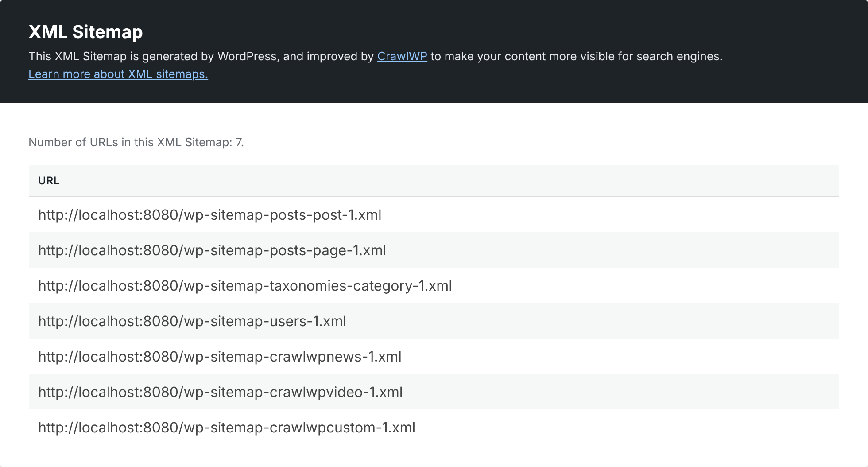Click the 'XML Sitemap' page heading
This screenshot has width=868, height=467.
click(x=85, y=32)
